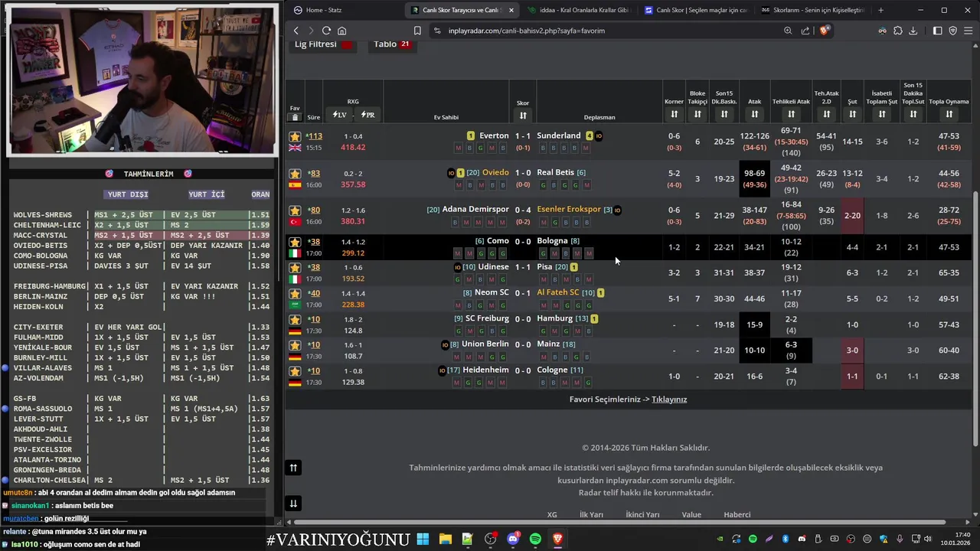
Task: Open Windows Start menu
Action: point(423,539)
